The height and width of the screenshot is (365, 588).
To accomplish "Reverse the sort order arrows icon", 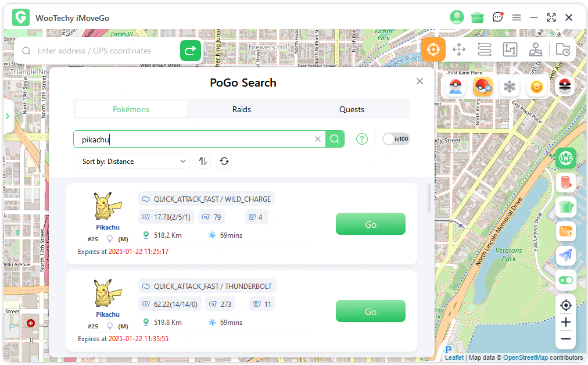I will click(203, 161).
